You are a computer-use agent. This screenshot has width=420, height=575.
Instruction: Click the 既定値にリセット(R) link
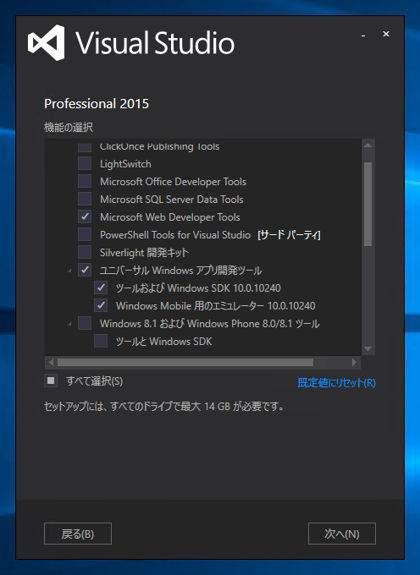pos(336,382)
